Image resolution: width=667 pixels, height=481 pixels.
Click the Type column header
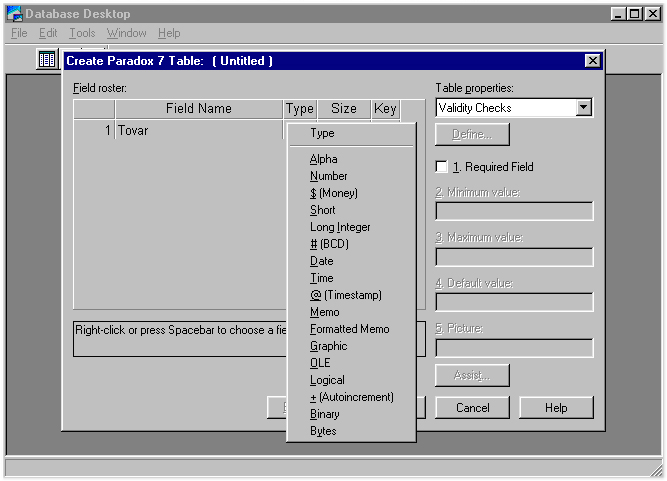click(300, 109)
